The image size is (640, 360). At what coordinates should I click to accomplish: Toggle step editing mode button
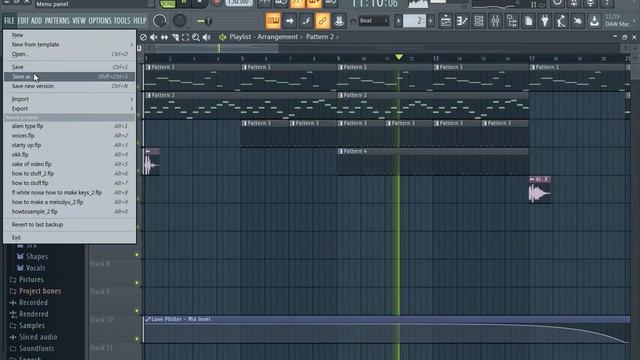(x=306, y=21)
